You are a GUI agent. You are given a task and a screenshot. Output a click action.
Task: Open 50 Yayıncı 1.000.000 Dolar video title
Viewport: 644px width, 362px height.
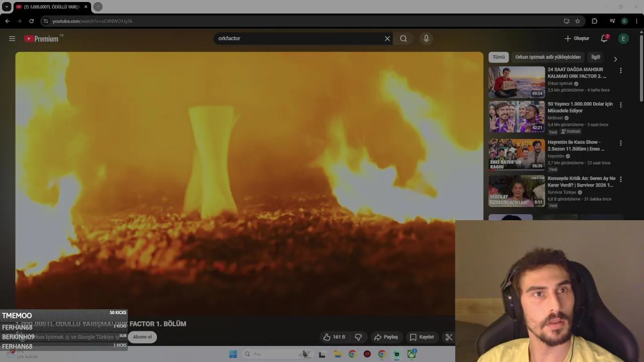580,107
